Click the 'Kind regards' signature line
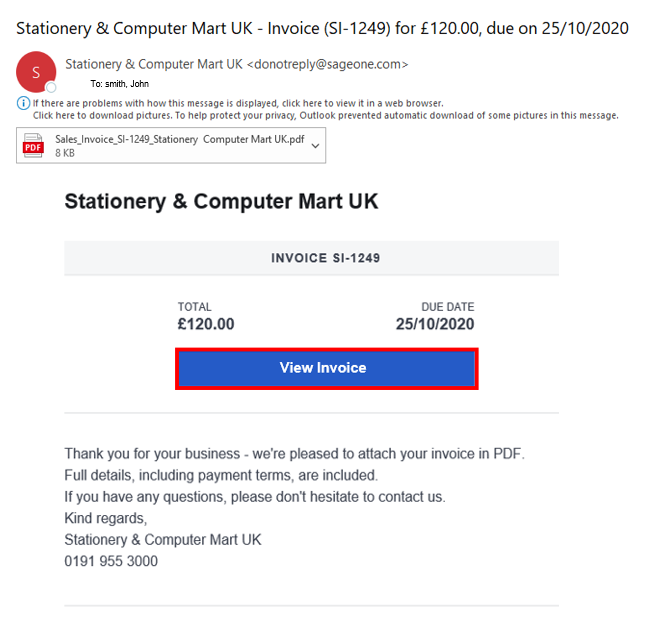The width and height of the screenshot is (658, 623). [105, 518]
